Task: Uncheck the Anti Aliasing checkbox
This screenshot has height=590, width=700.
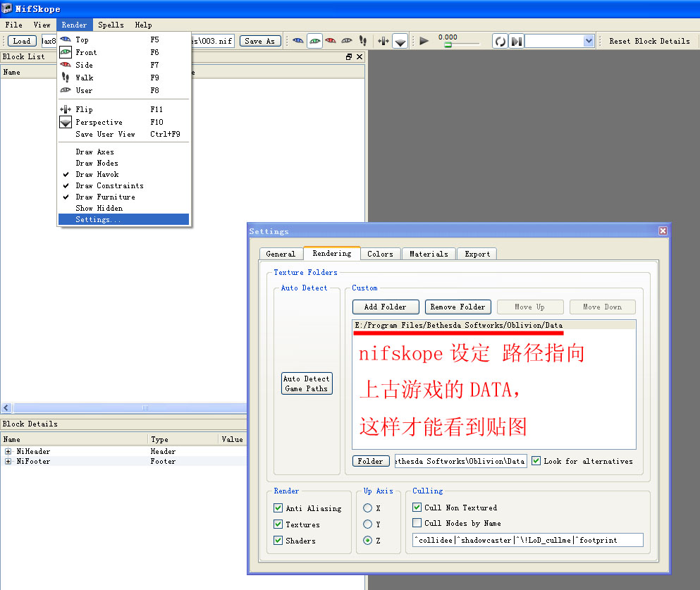Action: click(x=278, y=508)
